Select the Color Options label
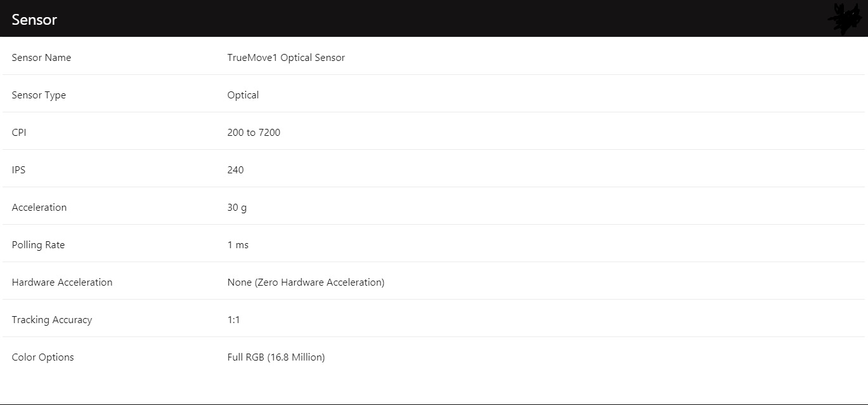The width and height of the screenshot is (868, 405). coord(42,357)
